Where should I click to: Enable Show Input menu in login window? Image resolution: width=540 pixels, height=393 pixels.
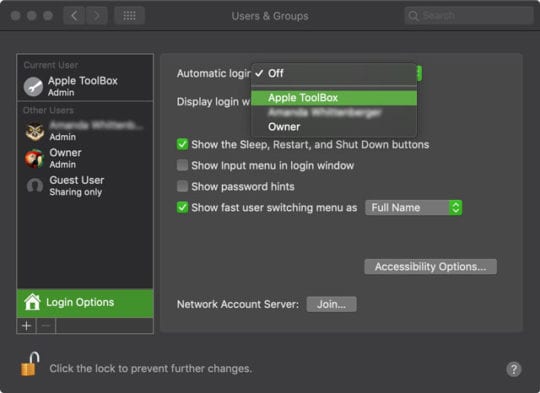click(182, 165)
